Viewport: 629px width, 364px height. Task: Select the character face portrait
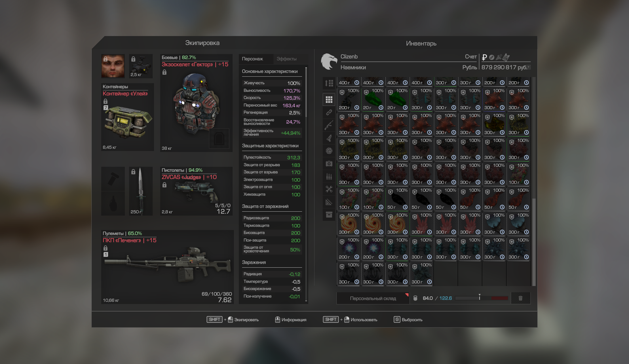click(x=113, y=66)
